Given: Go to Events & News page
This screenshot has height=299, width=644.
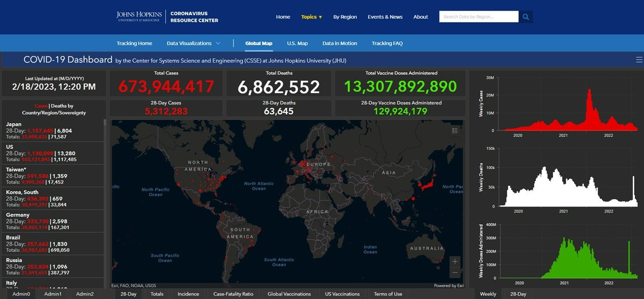Looking at the screenshot, I should pyautogui.click(x=385, y=17).
